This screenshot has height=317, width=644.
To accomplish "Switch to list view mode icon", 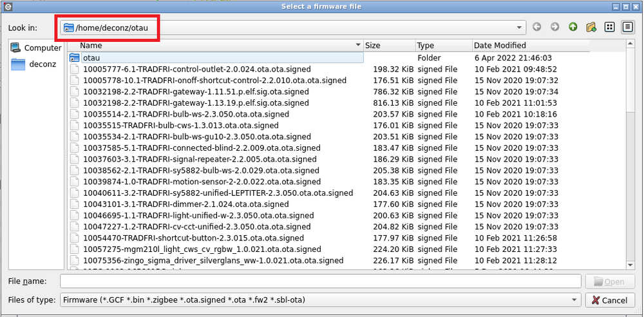I will (609, 28).
